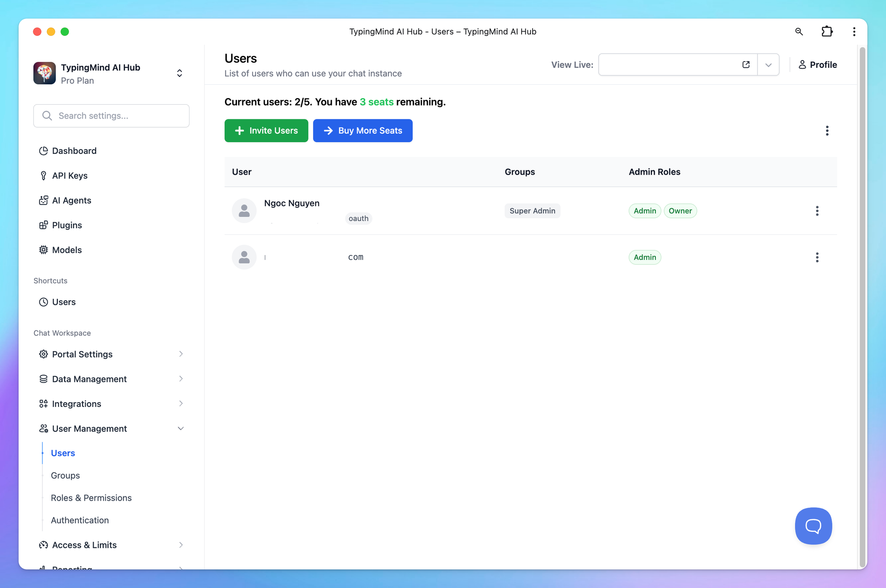This screenshot has width=886, height=588.
Task: Click the open-in-new-tab icon in View Live field
Action: 746,65
